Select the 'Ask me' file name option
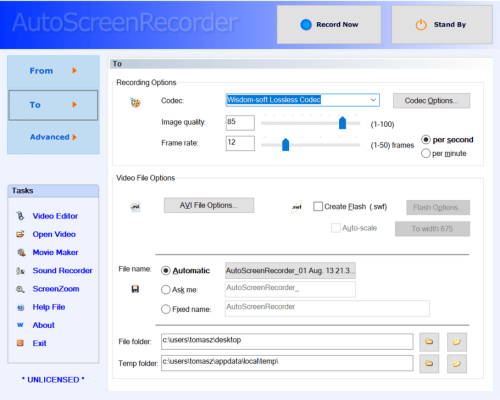The height and width of the screenshot is (400, 500). click(166, 290)
